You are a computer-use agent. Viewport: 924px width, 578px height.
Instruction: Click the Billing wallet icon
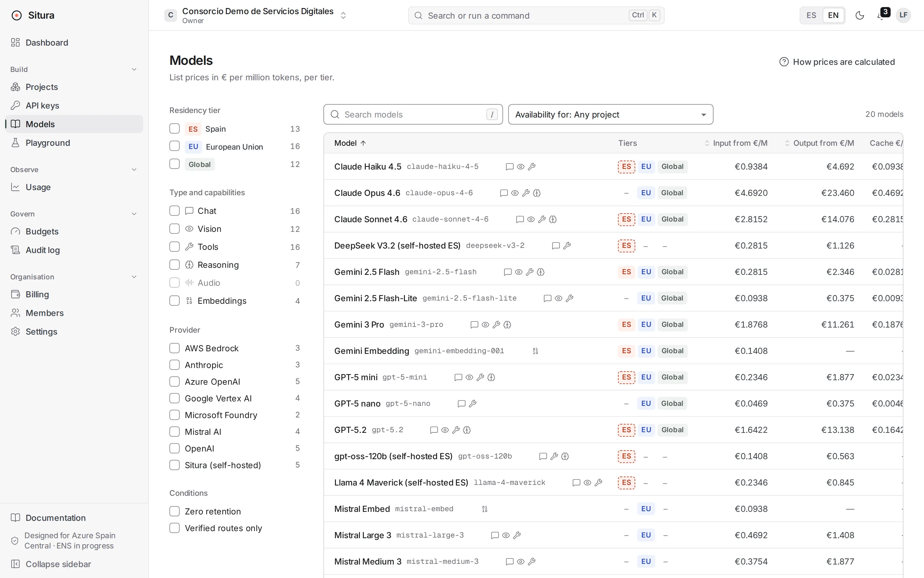click(x=15, y=294)
